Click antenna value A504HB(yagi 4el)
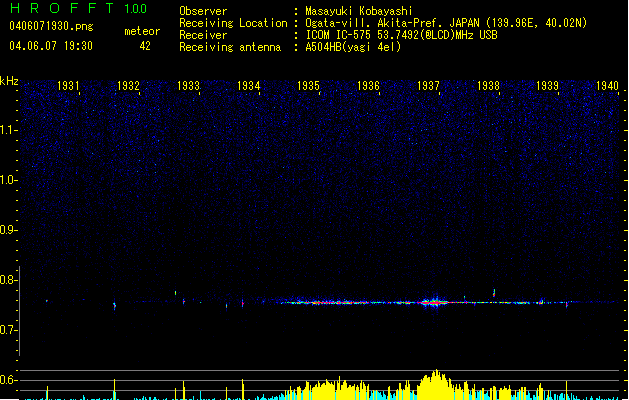 pyautogui.click(x=353, y=47)
